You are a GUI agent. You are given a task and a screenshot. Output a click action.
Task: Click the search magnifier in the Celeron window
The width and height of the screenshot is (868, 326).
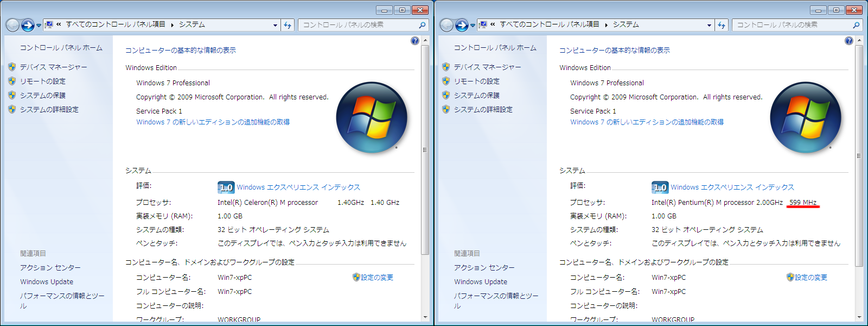pyautogui.click(x=422, y=25)
